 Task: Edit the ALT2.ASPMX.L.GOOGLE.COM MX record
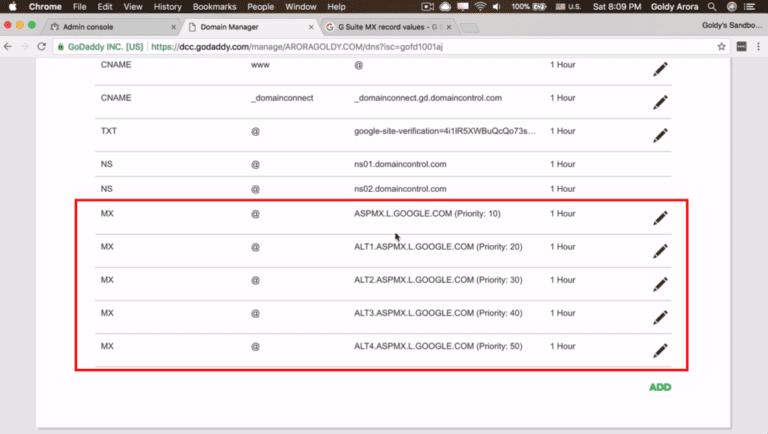660,285
